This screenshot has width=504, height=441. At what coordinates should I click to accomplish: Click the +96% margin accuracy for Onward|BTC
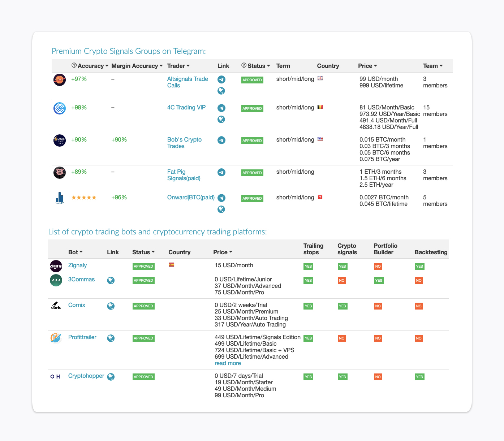pyautogui.click(x=119, y=197)
